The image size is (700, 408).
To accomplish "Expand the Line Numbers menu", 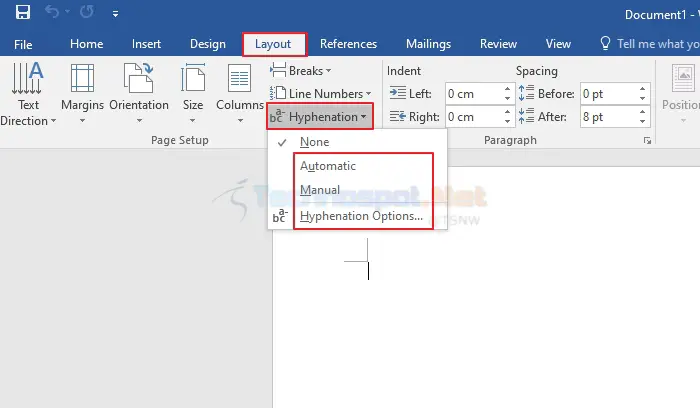I will [x=321, y=94].
